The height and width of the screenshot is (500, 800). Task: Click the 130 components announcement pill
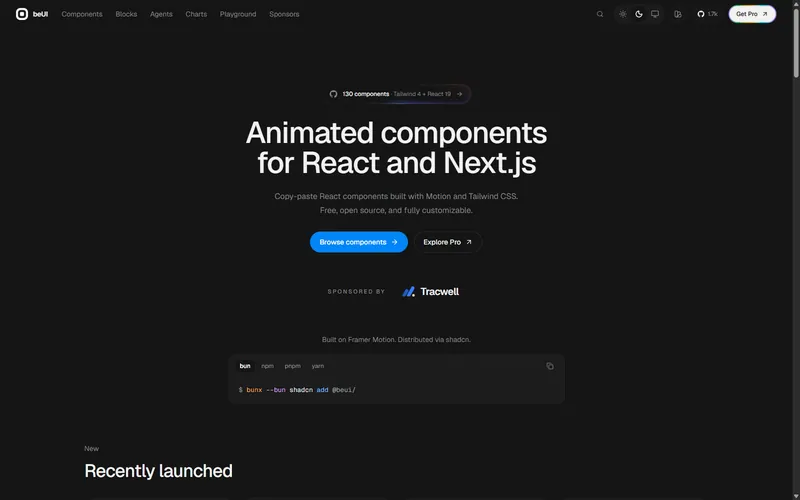[396, 94]
